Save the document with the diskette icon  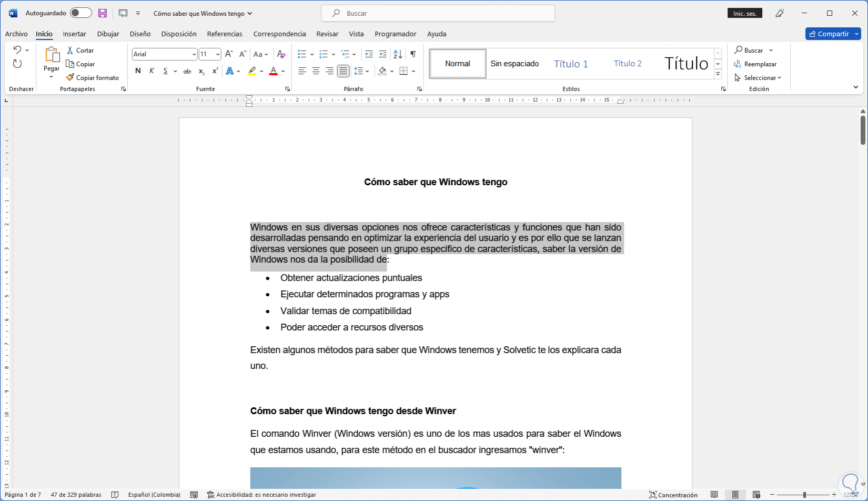pyautogui.click(x=103, y=13)
